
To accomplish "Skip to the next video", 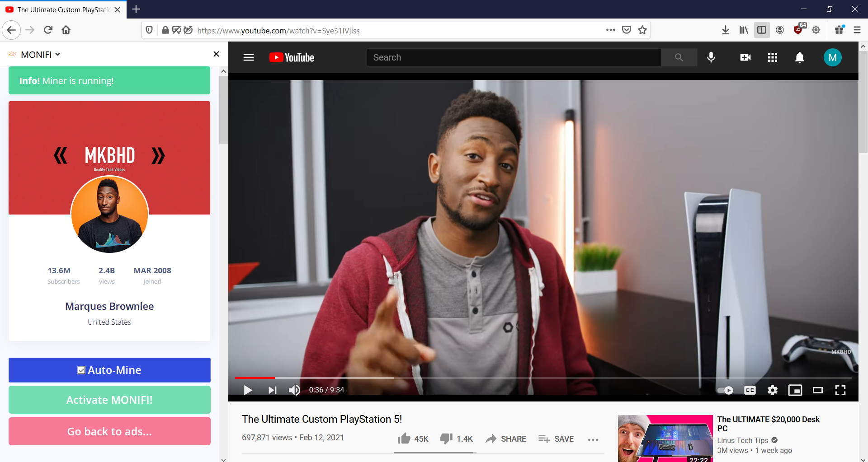I will point(272,390).
